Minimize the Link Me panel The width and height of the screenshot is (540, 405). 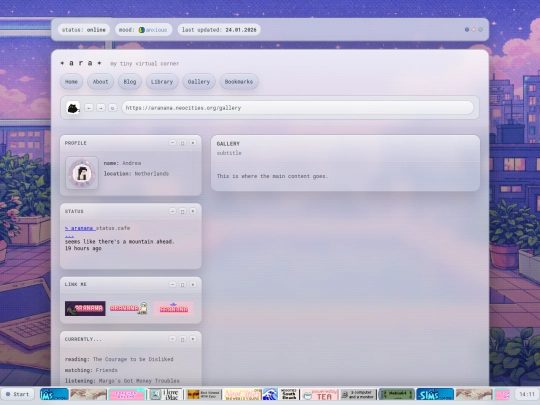[173, 284]
